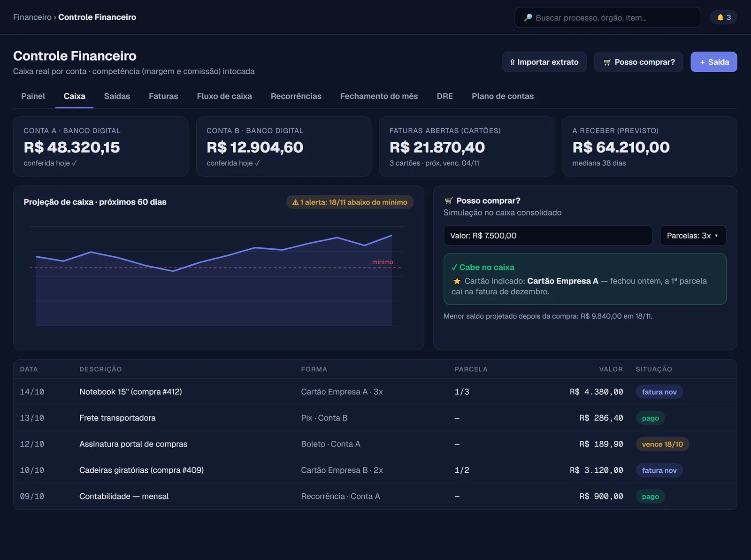Click pago badge on Frete transportadora row
The height and width of the screenshot is (560, 751).
click(x=650, y=418)
